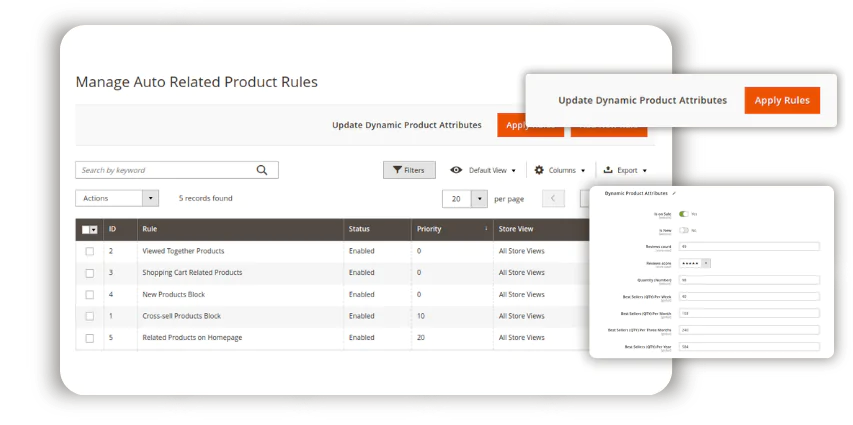Screen dimensions: 853x425
Task: Click the Enabled status of Viewed Together Products
Action: click(x=362, y=251)
